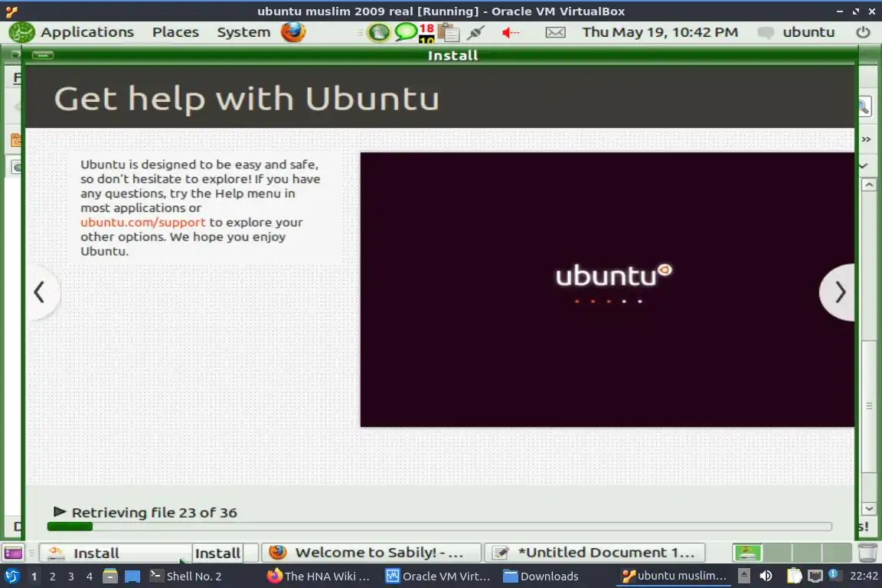Open the ubuntu user session menu
This screenshot has width=882, height=588.
(x=796, y=32)
